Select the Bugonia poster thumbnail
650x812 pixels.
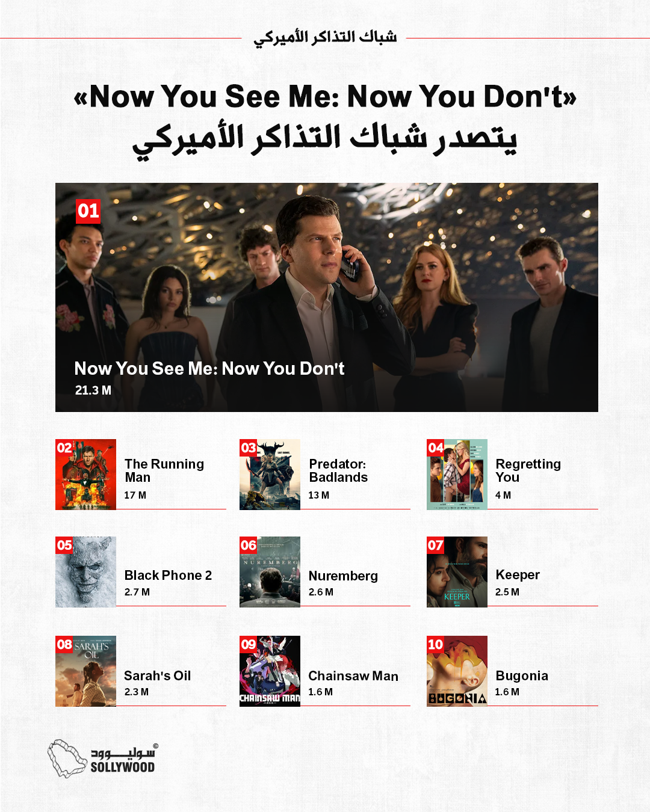pyautogui.click(x=457, y=671)
